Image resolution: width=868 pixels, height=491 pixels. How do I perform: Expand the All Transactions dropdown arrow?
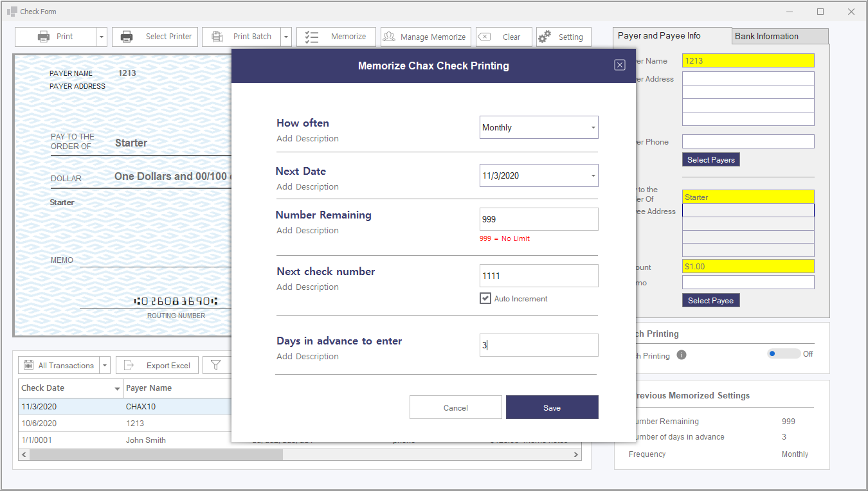point(105,365)
